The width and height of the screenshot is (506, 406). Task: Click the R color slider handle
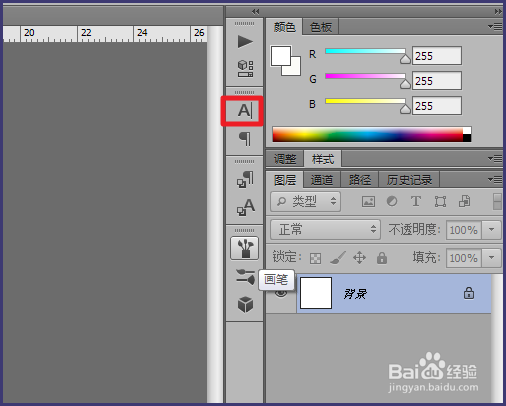405,59
